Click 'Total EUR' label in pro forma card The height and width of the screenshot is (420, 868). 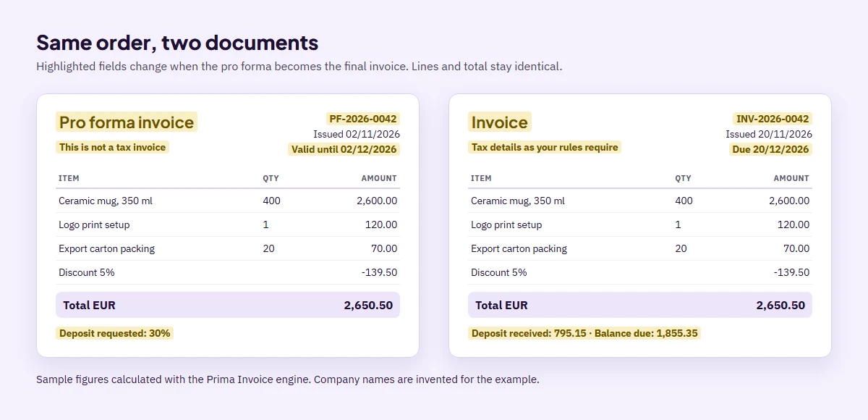(x=89, y=305)
